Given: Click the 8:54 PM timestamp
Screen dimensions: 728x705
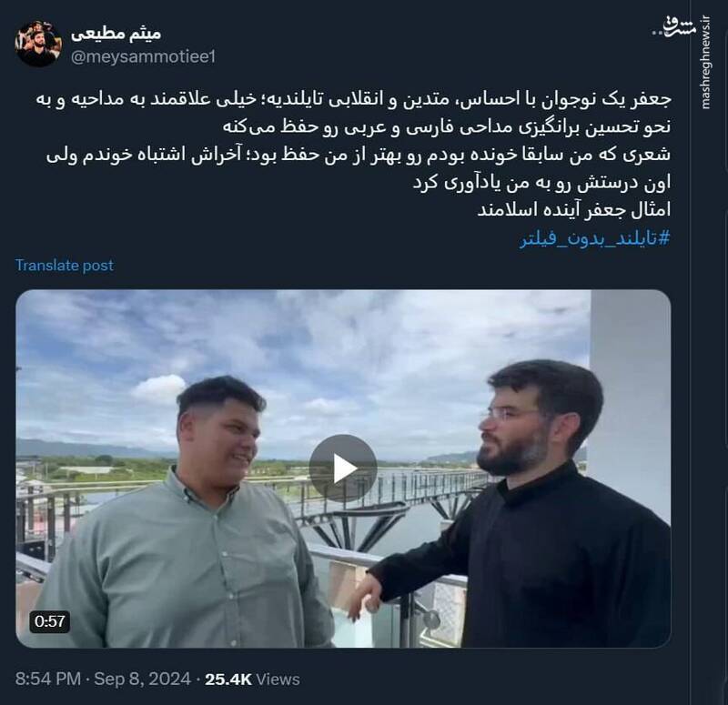Looking at the screenshot, I should point(48,679).
